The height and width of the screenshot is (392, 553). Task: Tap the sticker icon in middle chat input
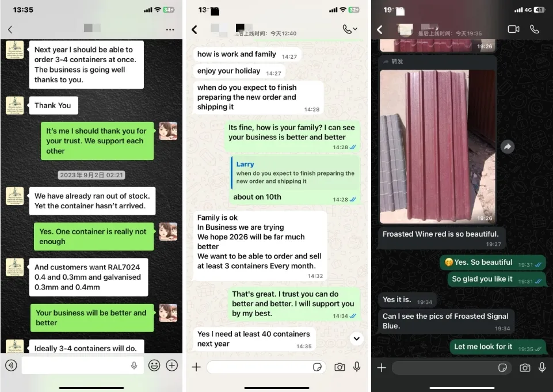[x=317, y=367]
